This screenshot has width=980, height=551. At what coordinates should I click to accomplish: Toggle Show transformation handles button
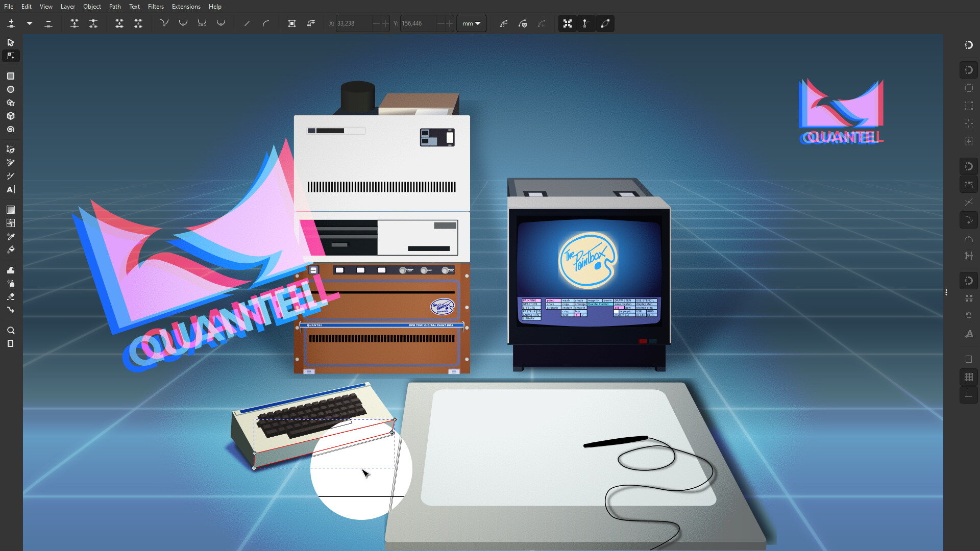(x=568, y=23)
